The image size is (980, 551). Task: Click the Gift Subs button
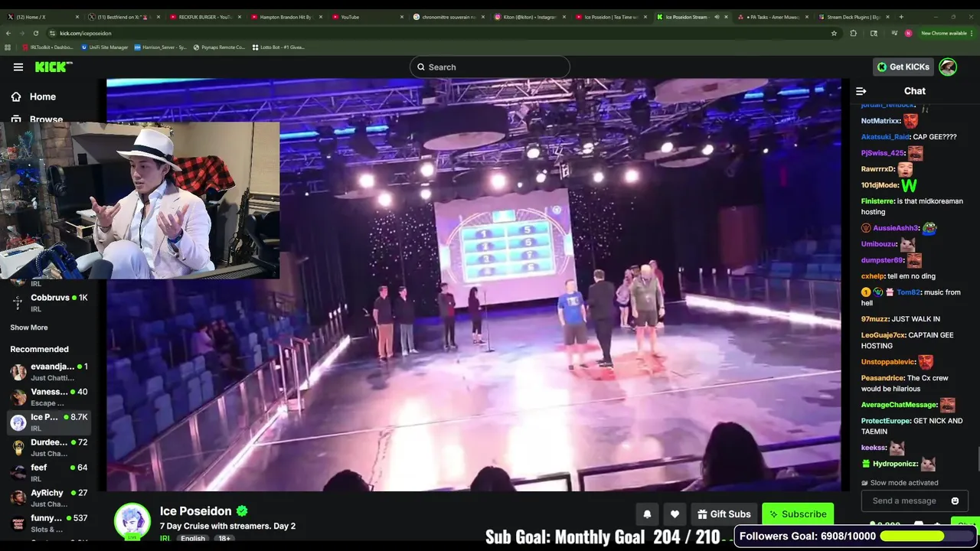[x=724, y=514]
